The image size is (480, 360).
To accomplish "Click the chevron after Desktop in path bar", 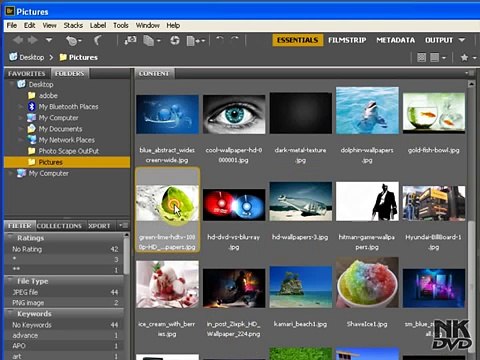I will coord(51,58).
